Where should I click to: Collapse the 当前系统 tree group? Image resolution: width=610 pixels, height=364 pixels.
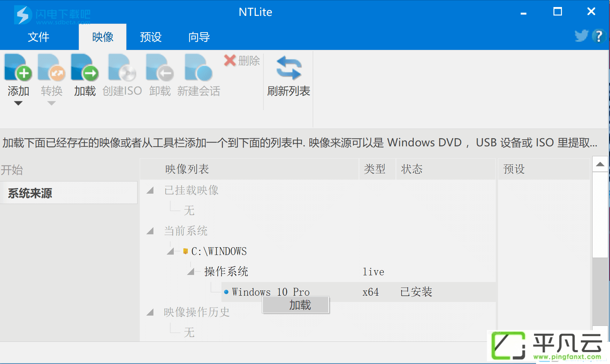pos(150,231)
